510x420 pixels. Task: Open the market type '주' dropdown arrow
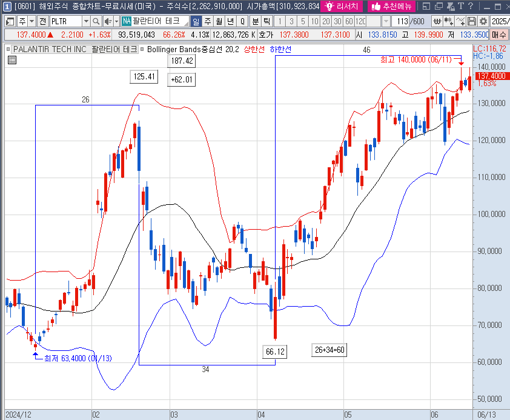click(x=32, y=22)
